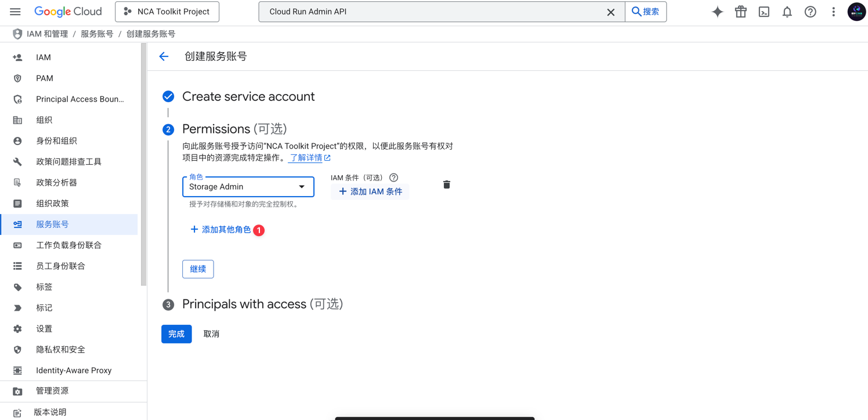Open the NCA Toolkit Project selector
Screen dimensions: 868x420
(167, 12)
